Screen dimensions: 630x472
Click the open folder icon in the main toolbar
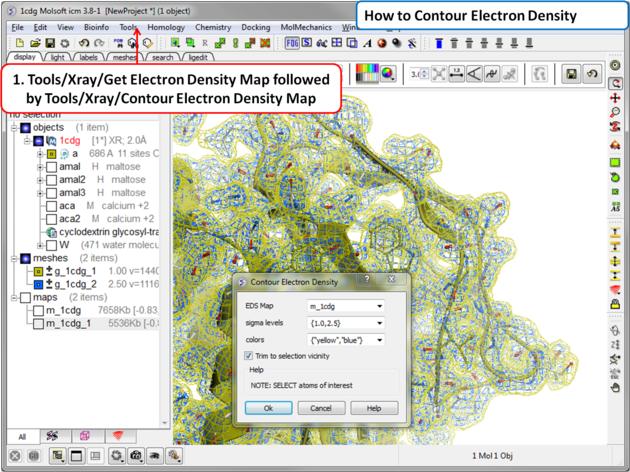pyautogui.click(x=35, y=44)
